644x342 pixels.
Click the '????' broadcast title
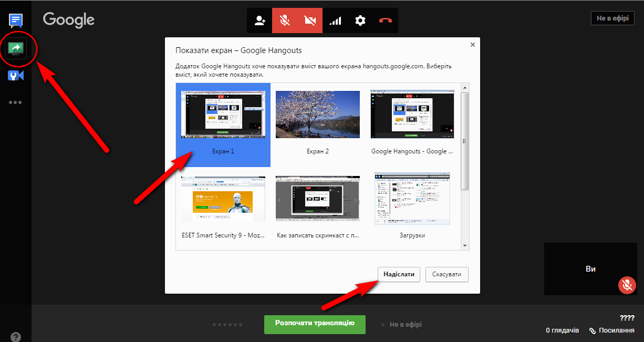pos(627,317)
